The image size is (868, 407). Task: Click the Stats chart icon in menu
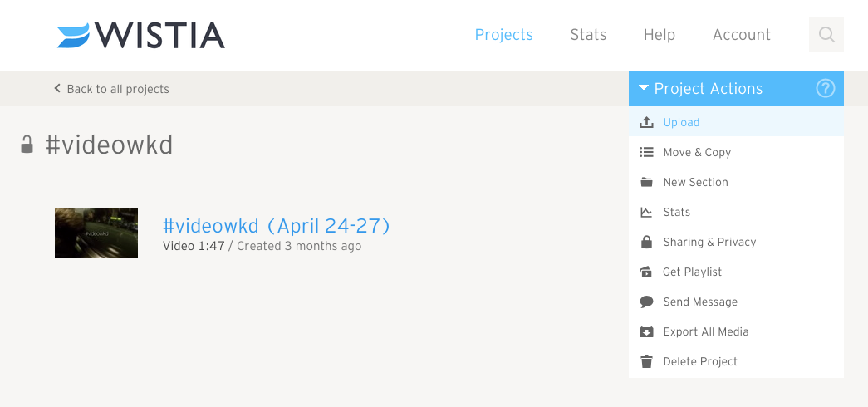tap(646, 212)
